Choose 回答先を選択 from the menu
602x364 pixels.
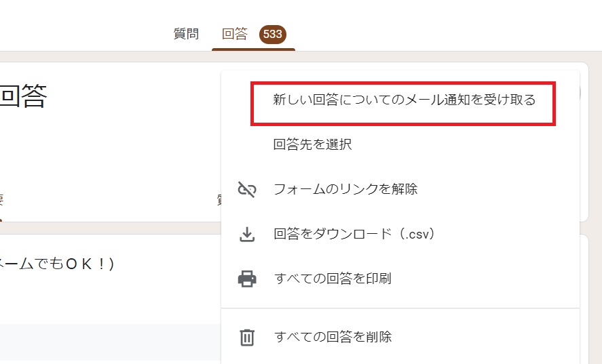[x=312, y=144]
